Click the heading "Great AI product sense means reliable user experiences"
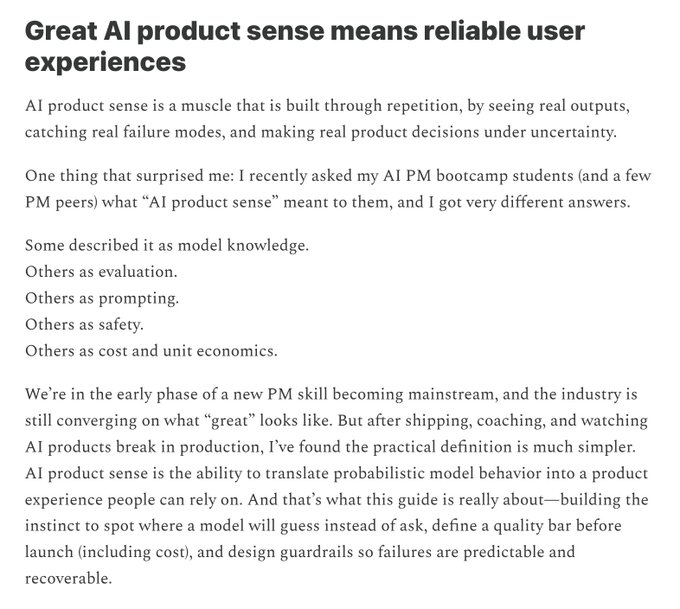The image size is (680, 609). click(305, 46)
